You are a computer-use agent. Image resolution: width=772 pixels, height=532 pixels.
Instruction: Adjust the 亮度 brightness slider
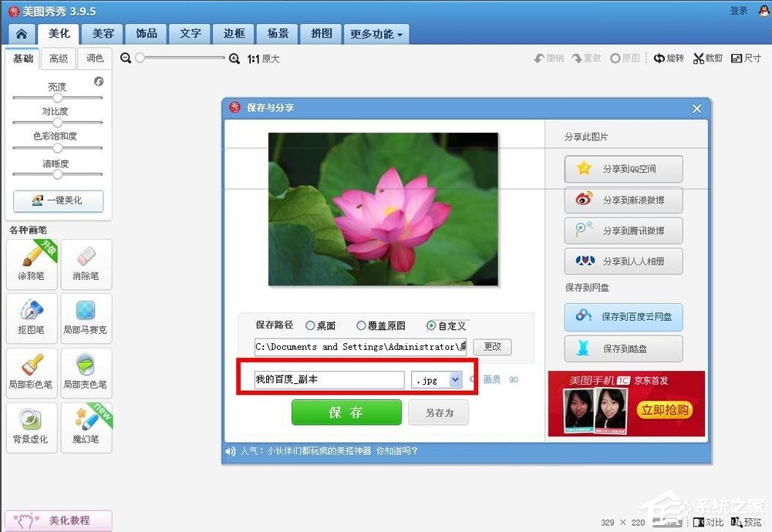[57, 98]
